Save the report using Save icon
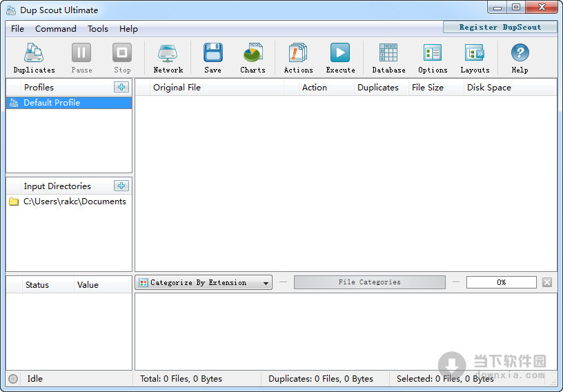This screenshot has width=563, height=392. 213,58
